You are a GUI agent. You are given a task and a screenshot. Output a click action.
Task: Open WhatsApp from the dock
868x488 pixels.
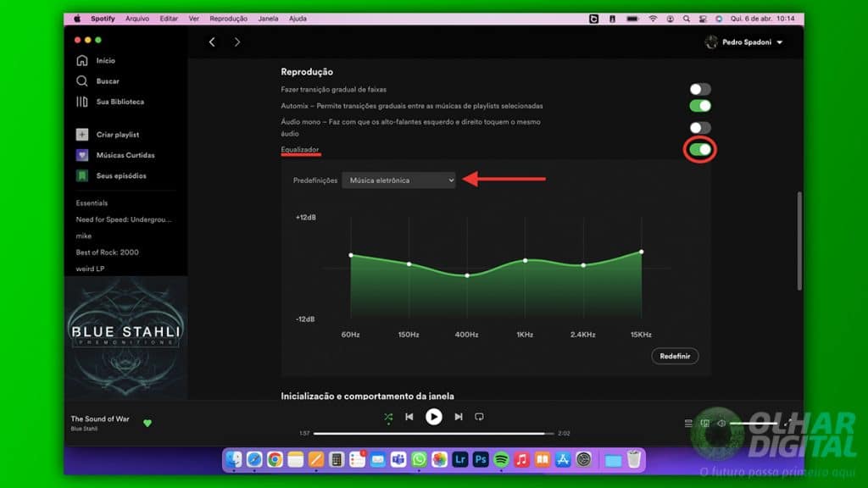tap(419, 460)
